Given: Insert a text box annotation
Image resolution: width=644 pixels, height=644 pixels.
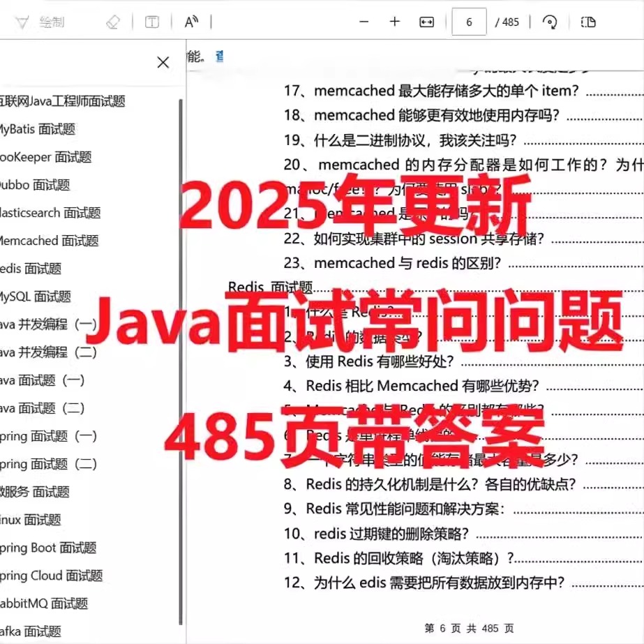Looking at the screenshot, I should 151,22.
